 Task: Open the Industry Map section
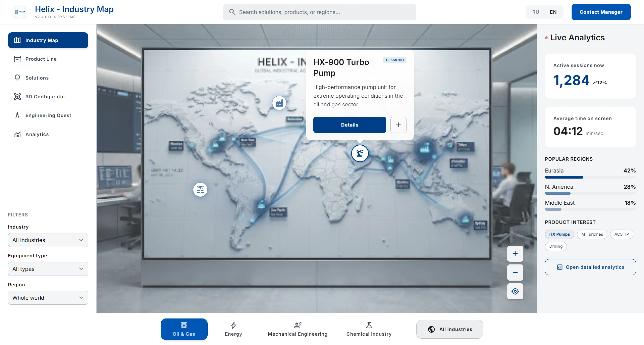(x=48, y=40)
